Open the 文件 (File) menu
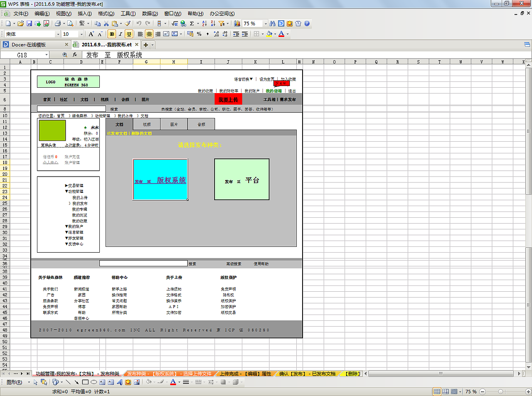 (x=21, y=14)
